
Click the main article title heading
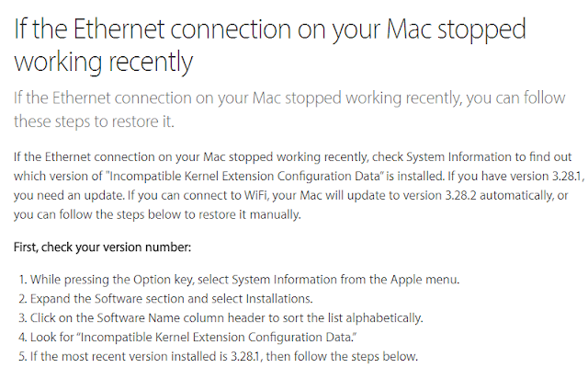pyautogui.click(x=270, y=45)
